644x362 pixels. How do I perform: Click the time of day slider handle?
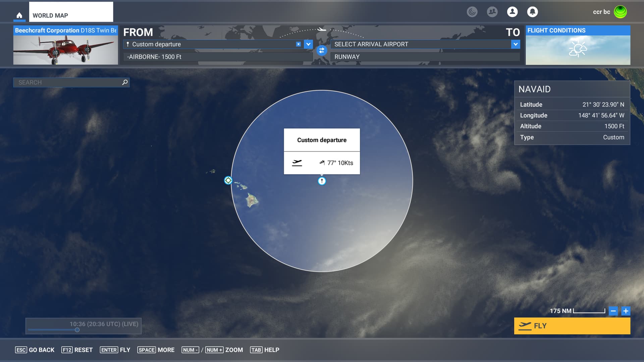77,330
